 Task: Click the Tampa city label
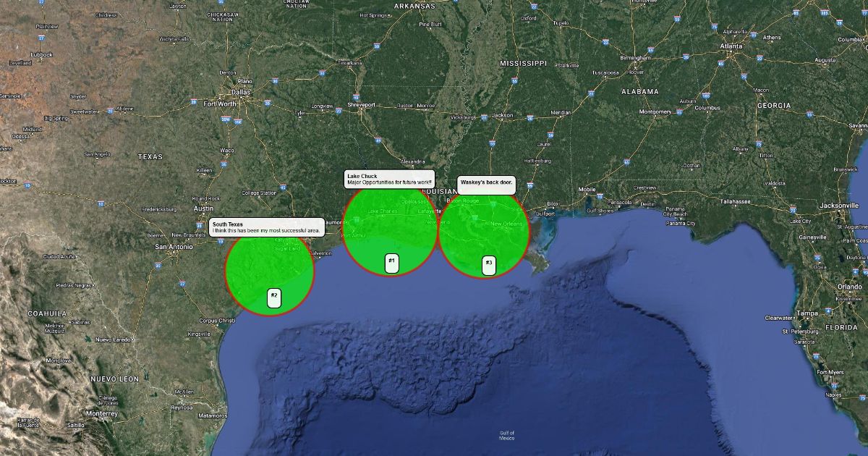pos(806,313)
